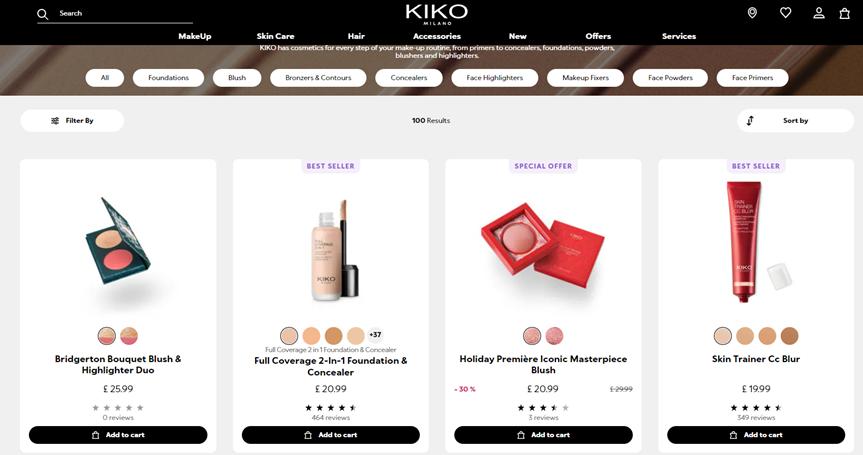Open the store locator pin icon
863x455 pixels.
(x=752, y=13)
